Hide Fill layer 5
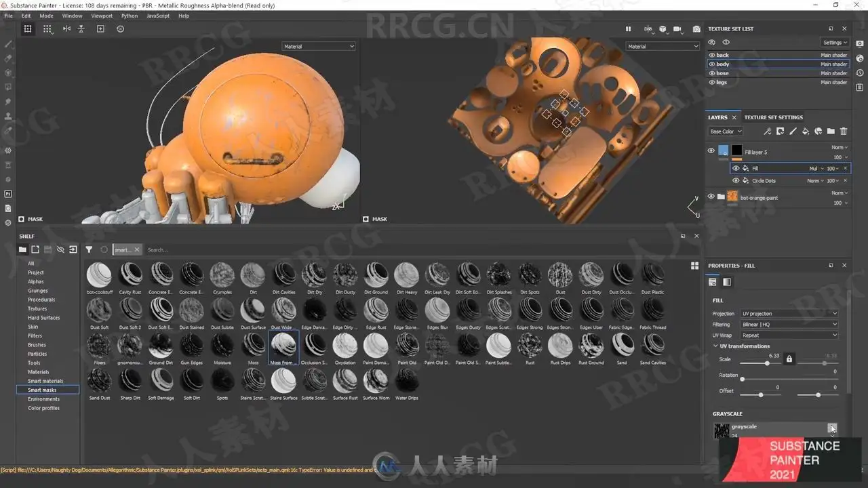This screenshot has height=488, width=868. [x=711, y=151]
